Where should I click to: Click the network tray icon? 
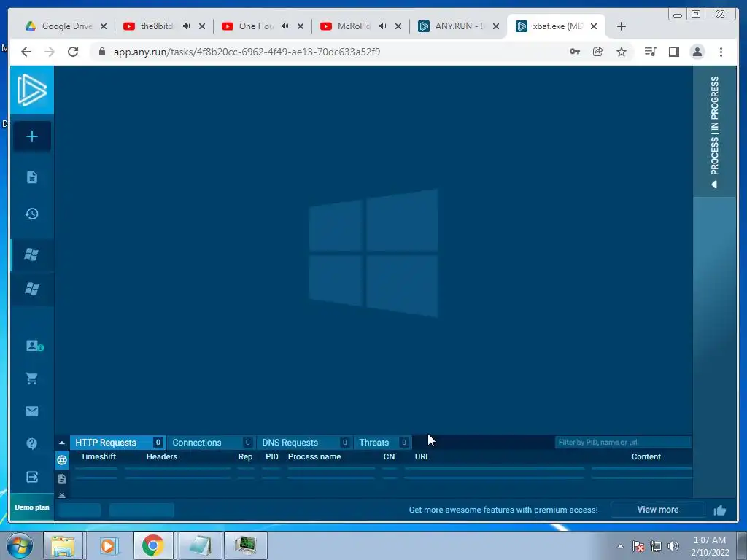pos(656,546)
